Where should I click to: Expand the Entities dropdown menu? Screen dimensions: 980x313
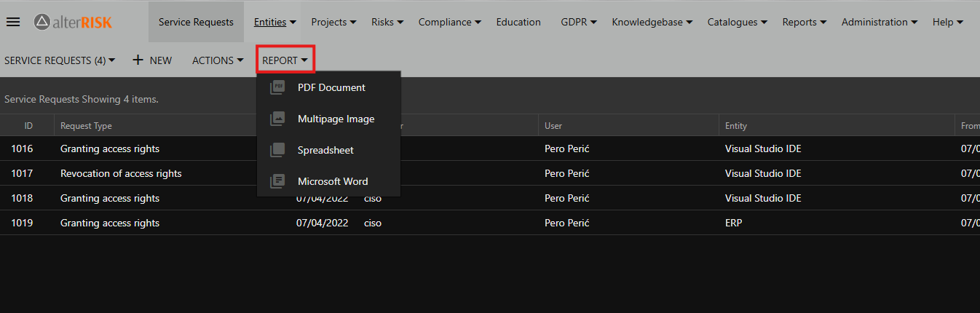click(x=274, y=22)
